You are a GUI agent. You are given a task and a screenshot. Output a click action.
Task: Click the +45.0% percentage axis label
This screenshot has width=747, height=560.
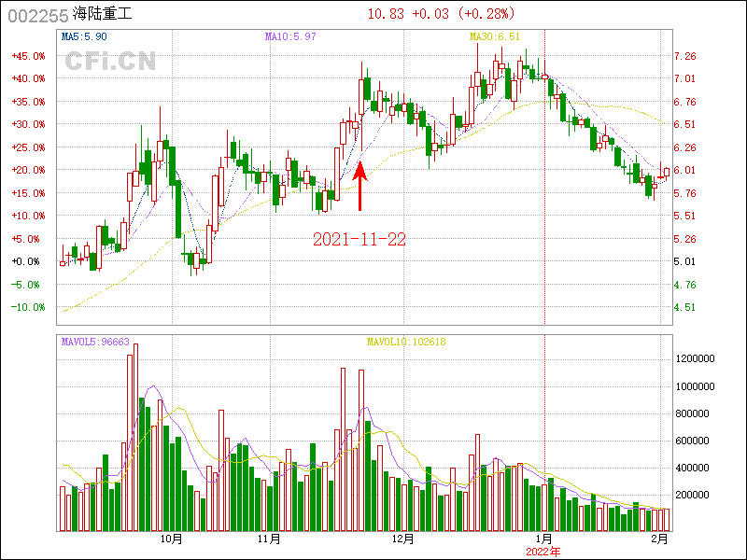[28, 56]
